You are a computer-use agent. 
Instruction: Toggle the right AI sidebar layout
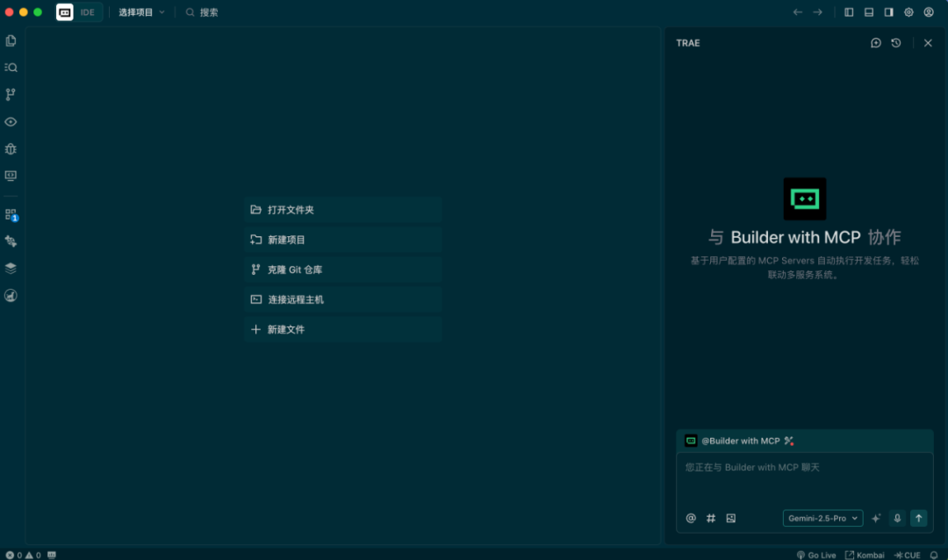[x=888, y=12]
